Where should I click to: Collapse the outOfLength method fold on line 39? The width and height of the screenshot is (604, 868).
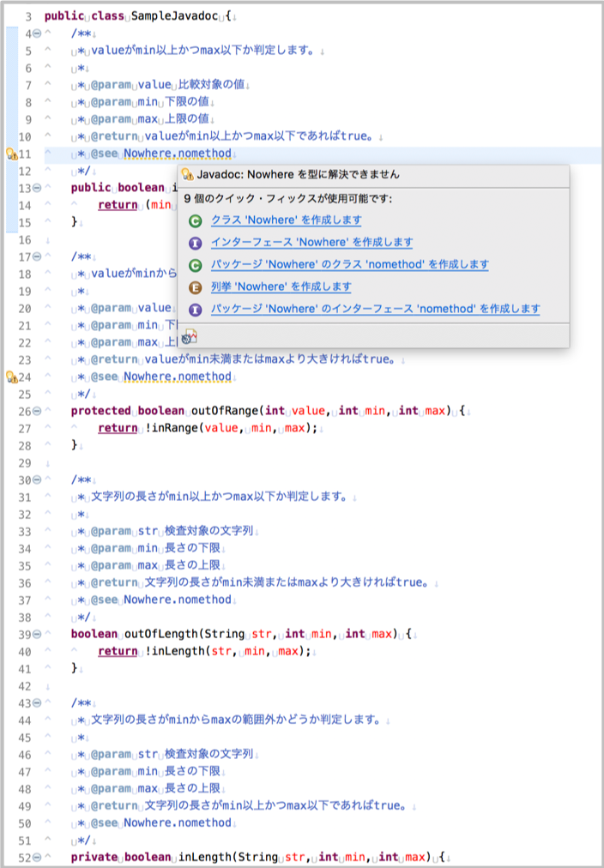pyautogui.click(x=37, y=635)
